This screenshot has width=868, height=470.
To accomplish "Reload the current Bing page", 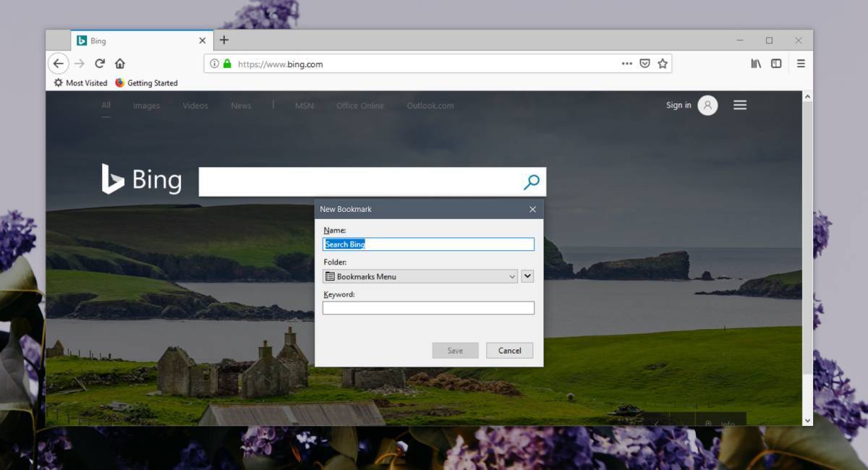I will [x=99, y=64].
